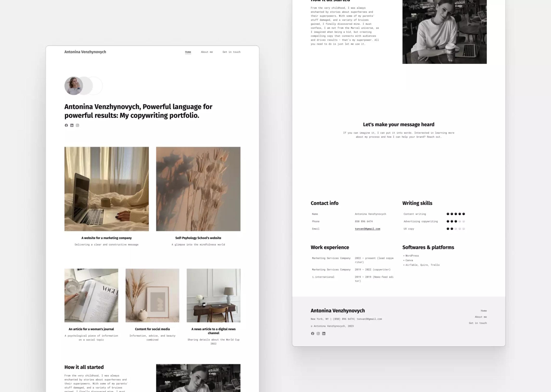The height and width of the screenshot is (392, 551).
Task: Open Facebook icon in footer
Action: (x=313, y=333)
